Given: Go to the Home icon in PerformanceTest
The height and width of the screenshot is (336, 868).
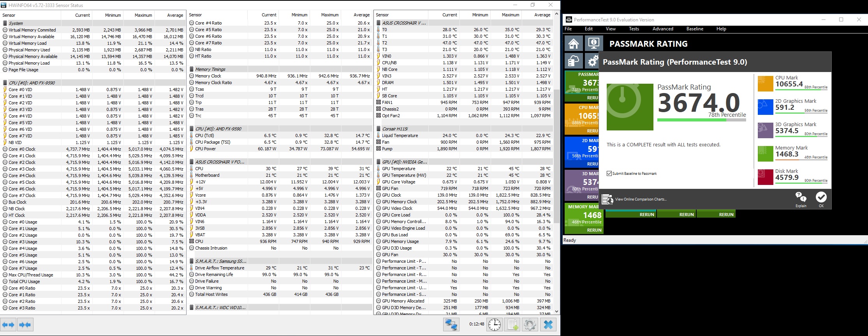Looking at the screenshot, I should pyautogui.click(x=574, y=43).
